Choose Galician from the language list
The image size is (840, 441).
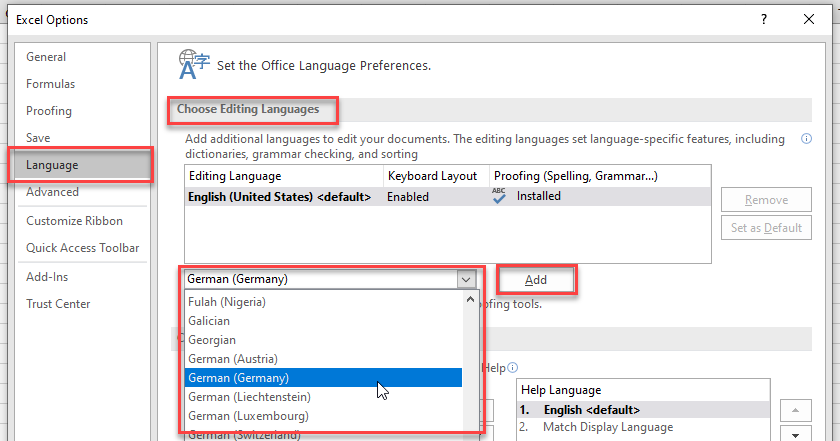click(x=323, y=321)
